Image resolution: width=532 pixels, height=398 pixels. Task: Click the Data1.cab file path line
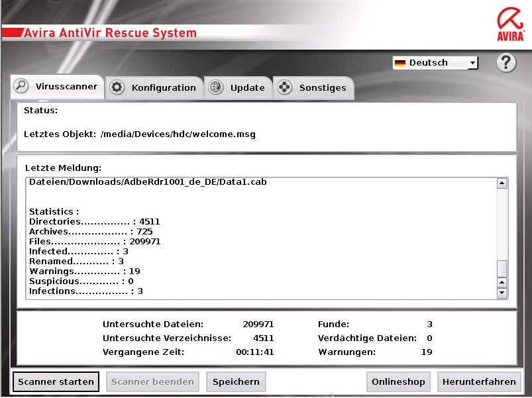tap(148, 182)
